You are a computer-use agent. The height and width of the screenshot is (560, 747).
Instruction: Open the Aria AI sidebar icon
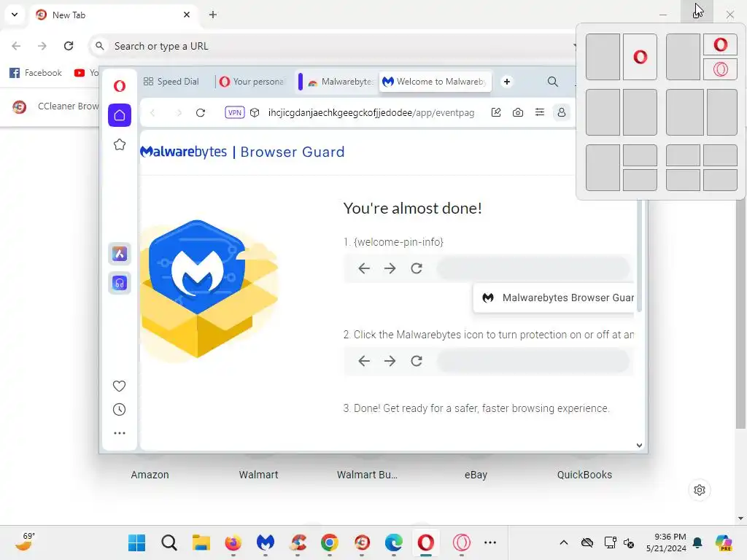coord(120,254)
